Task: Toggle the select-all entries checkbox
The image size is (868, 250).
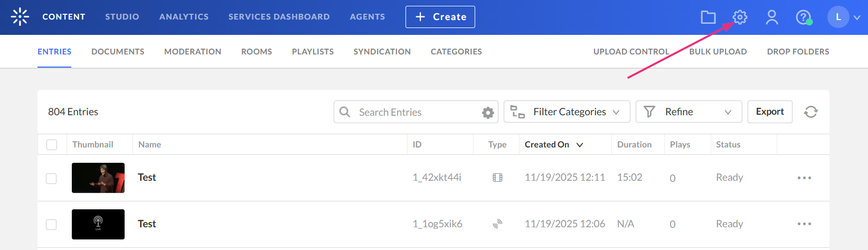Action: [x=52, y=145]
